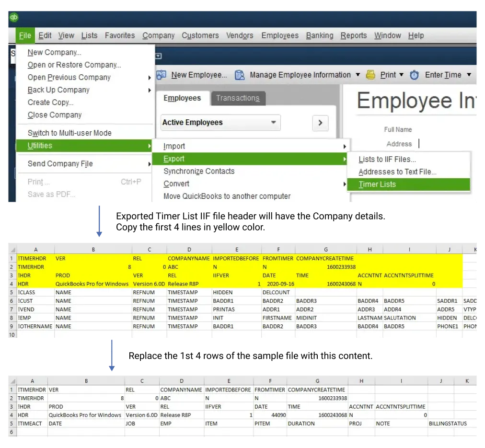
Task: Click the DURATION cell in bottom spreadsheet
Action: [317, 424]
